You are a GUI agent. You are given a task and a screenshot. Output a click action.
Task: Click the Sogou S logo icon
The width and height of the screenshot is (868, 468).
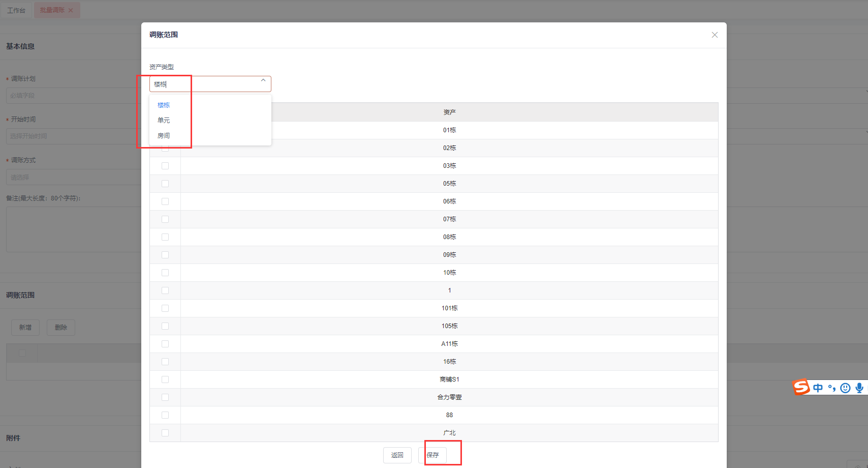(x=801, y=387)
